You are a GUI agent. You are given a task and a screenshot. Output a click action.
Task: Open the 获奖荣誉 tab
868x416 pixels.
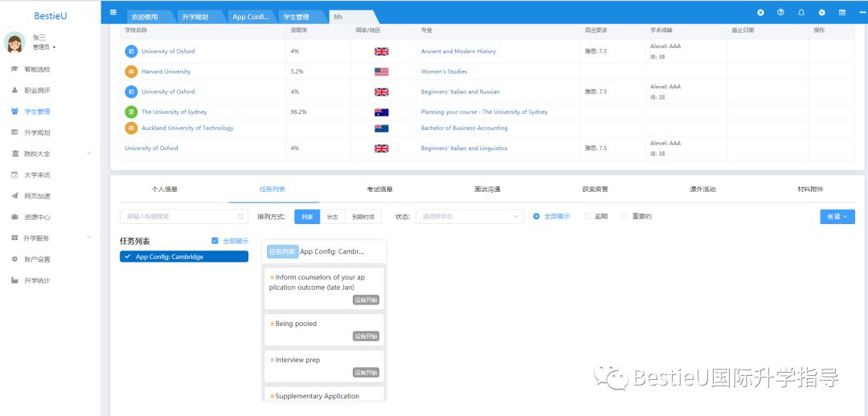595,190
